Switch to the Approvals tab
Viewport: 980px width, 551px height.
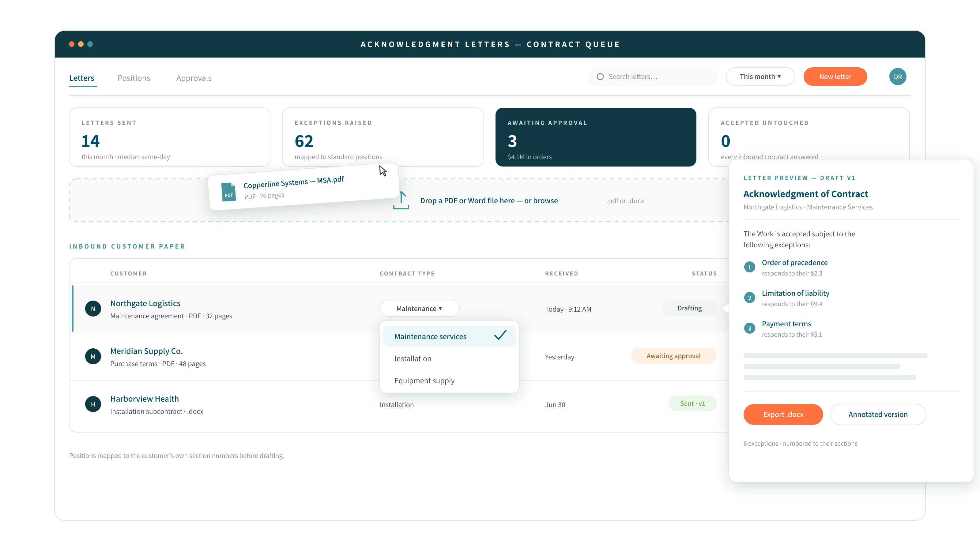(194, 78)
